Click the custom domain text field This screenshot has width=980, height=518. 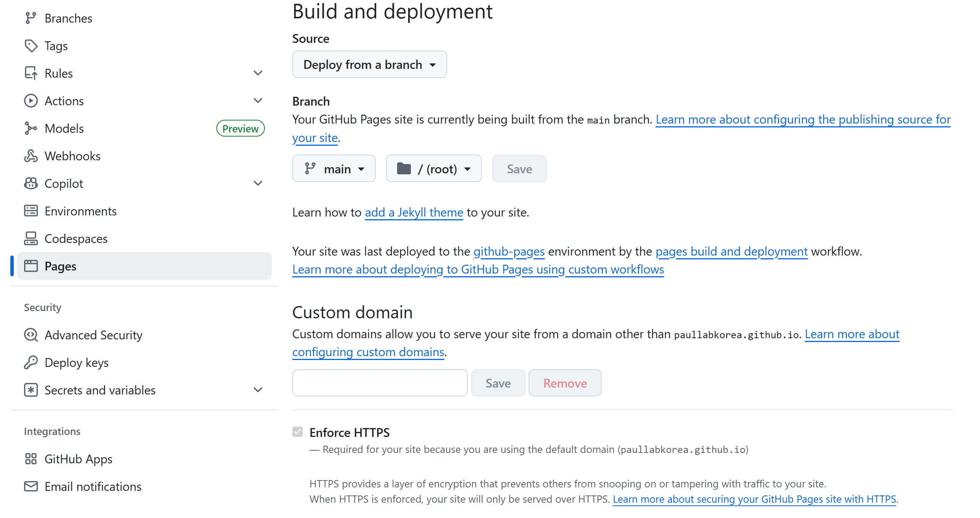[380, 383]
